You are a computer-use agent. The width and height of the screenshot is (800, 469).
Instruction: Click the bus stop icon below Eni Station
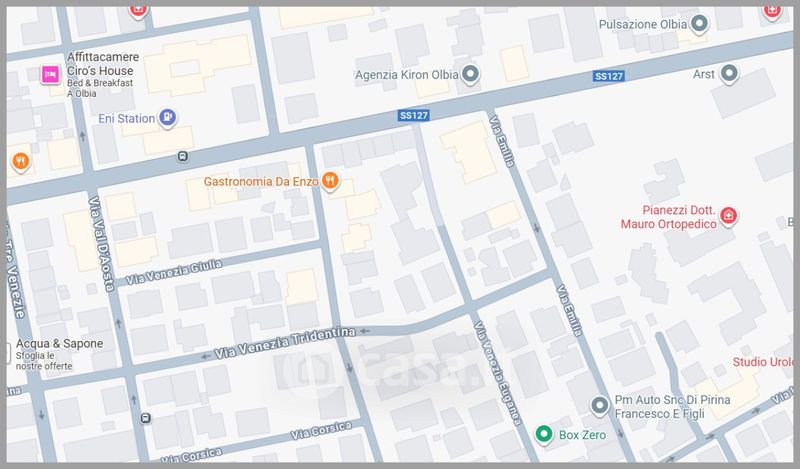coord(183,156)
